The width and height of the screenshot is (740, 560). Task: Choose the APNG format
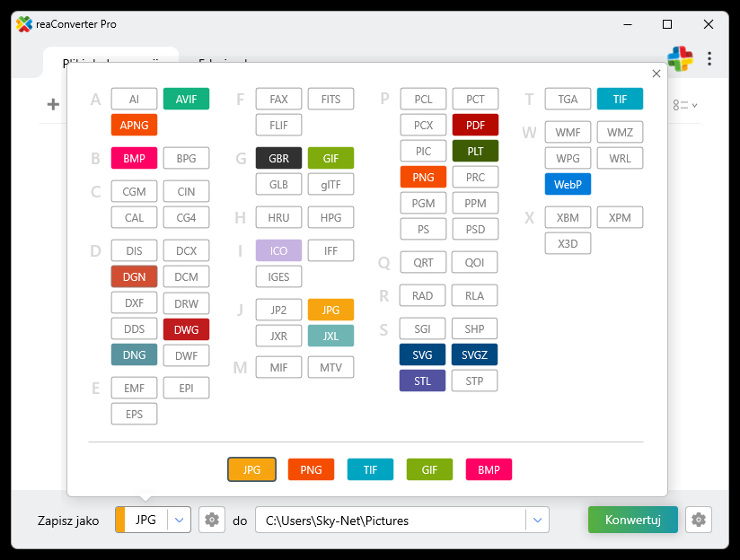pyautogui.click(x=134, y=125)
